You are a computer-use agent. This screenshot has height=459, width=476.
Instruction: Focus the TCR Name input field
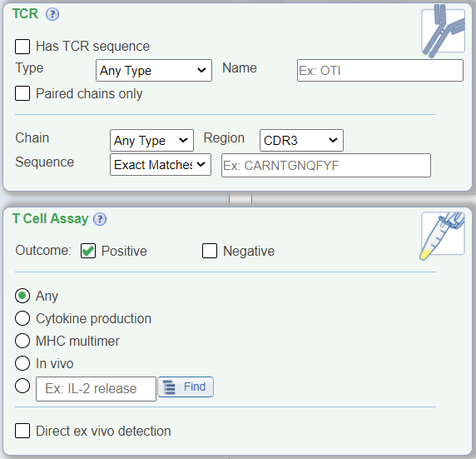coord(380,71)
